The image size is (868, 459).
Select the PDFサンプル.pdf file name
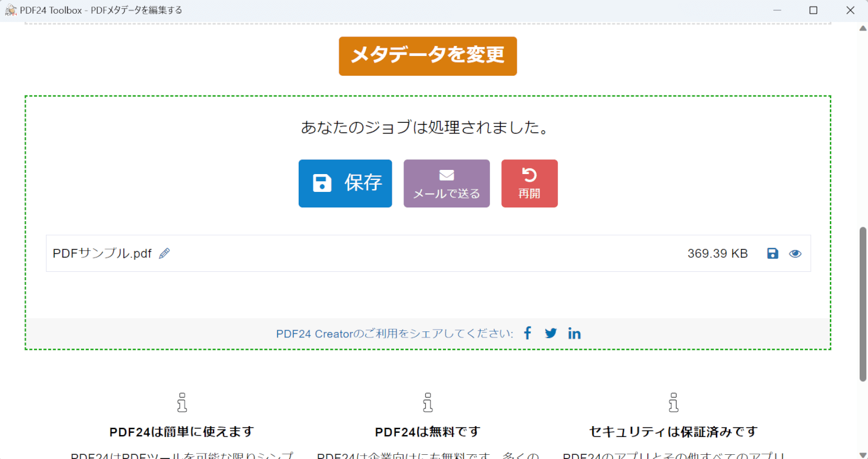pyautogui.click(x=102, y=253)
